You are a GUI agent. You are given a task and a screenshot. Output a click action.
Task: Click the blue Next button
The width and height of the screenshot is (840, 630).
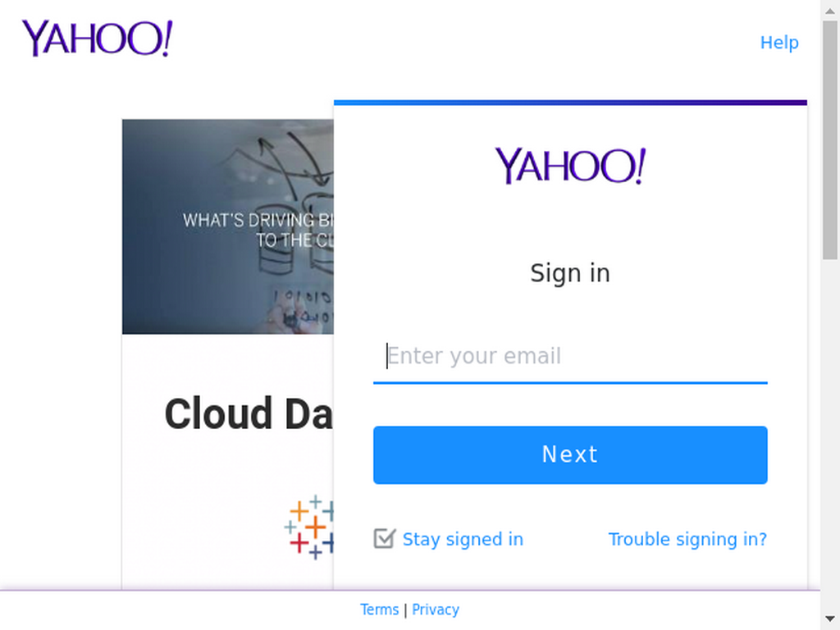[570, 454]
